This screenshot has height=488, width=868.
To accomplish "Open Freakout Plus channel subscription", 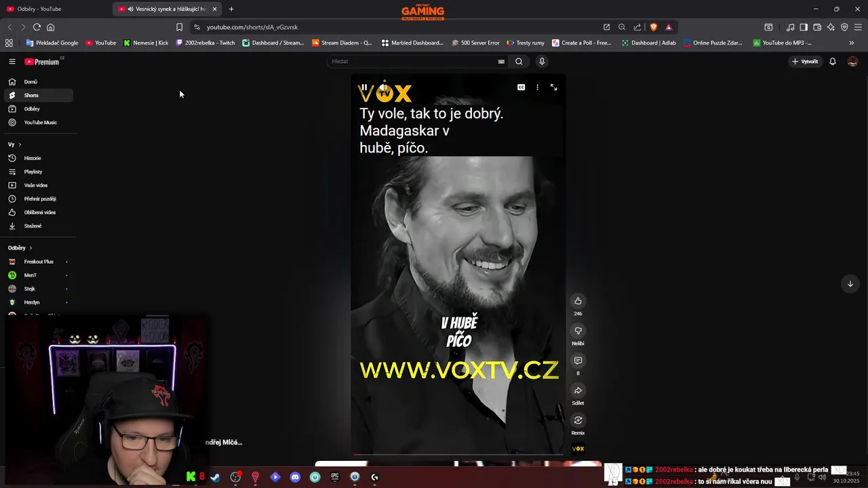I will (37, 262).
